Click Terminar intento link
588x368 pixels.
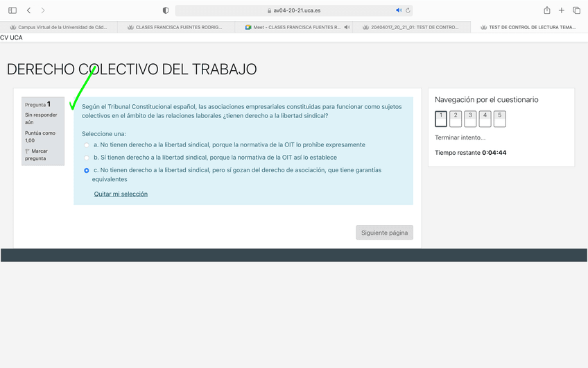[460, 137]
